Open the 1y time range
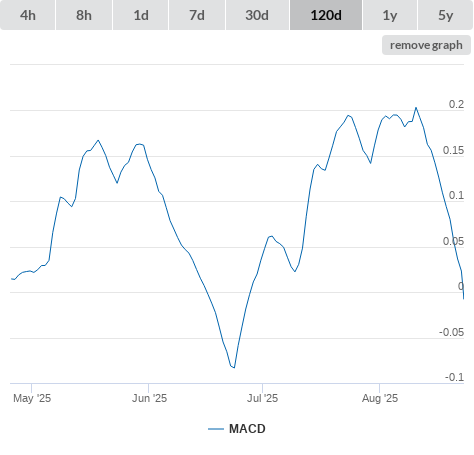 coord(390,15)
